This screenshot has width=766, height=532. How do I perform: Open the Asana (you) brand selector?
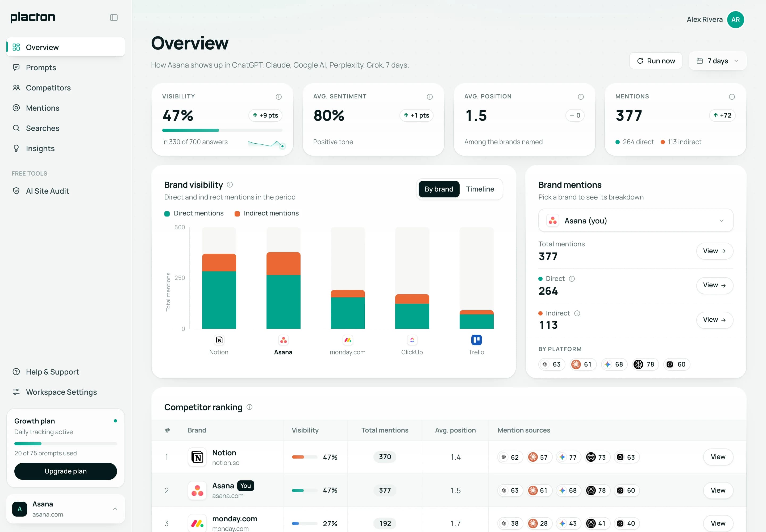(x=635, y=221)
